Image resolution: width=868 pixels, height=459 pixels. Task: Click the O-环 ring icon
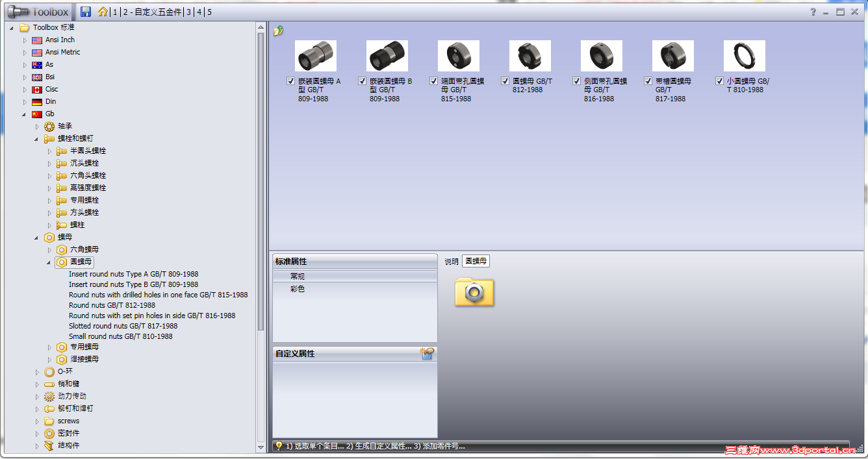(x=49, y=371)
